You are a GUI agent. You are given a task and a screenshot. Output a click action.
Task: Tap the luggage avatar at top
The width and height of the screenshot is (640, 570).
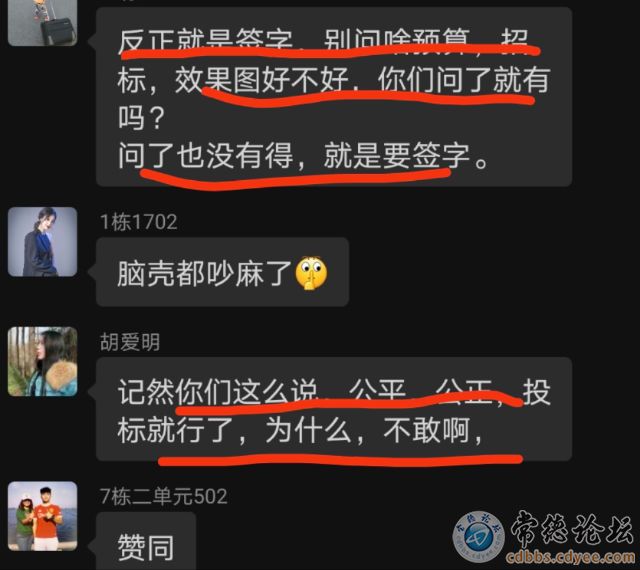pyautogui.click(x=42, y=23)
